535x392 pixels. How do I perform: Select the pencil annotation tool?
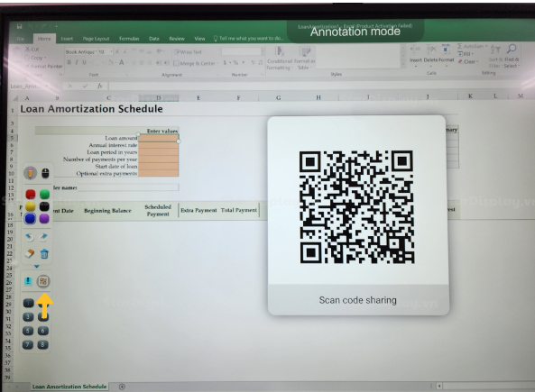[x=31, y=173]
